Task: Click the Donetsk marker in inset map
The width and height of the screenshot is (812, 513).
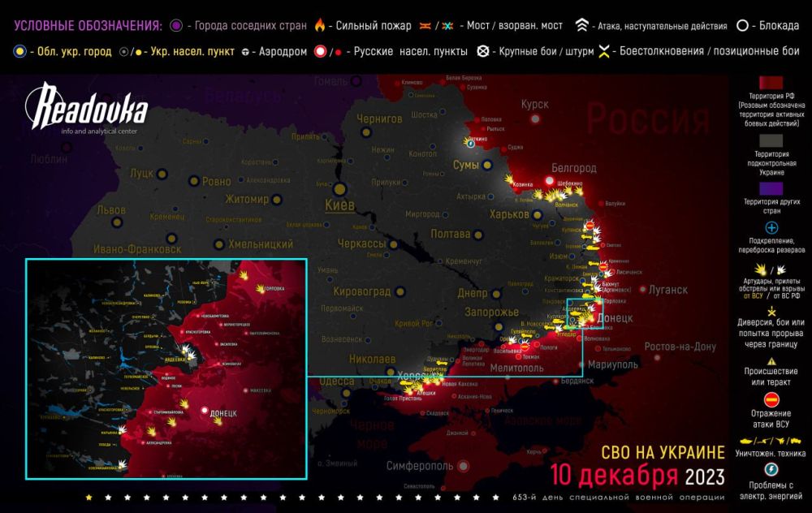Action: (205, 411)
